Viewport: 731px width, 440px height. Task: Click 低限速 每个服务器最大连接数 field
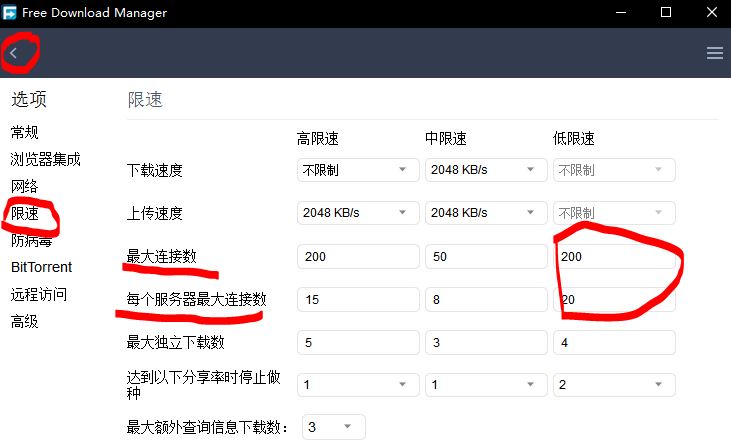pyautogui.click(x=614, y=299)
